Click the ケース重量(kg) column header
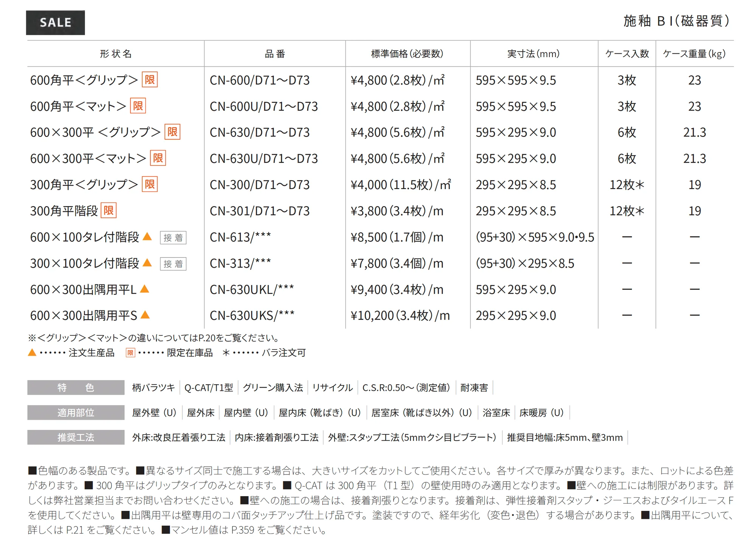 [x=694, y=54]
